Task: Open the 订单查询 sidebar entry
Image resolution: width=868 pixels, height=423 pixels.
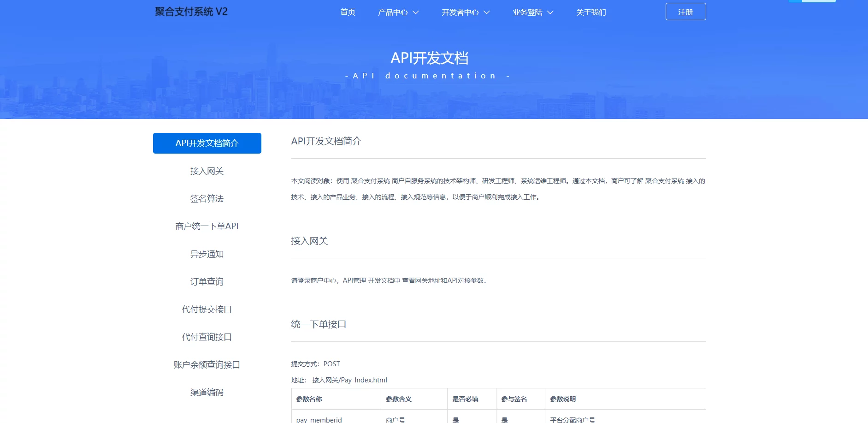Action: pyautogui.click(x=207, y=282)
